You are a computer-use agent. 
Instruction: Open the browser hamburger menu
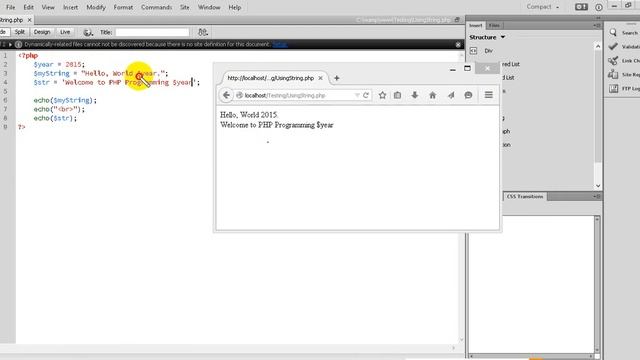coord(489,95)
